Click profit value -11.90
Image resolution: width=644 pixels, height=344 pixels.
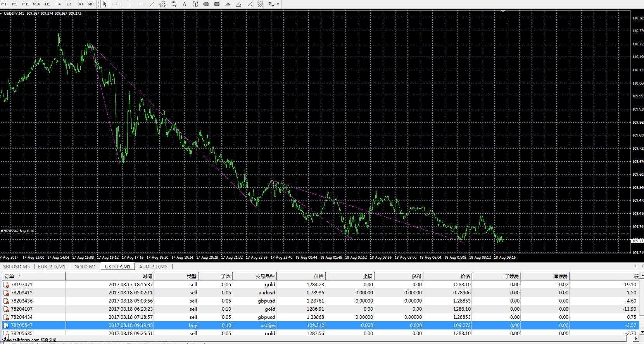point(629,309)
